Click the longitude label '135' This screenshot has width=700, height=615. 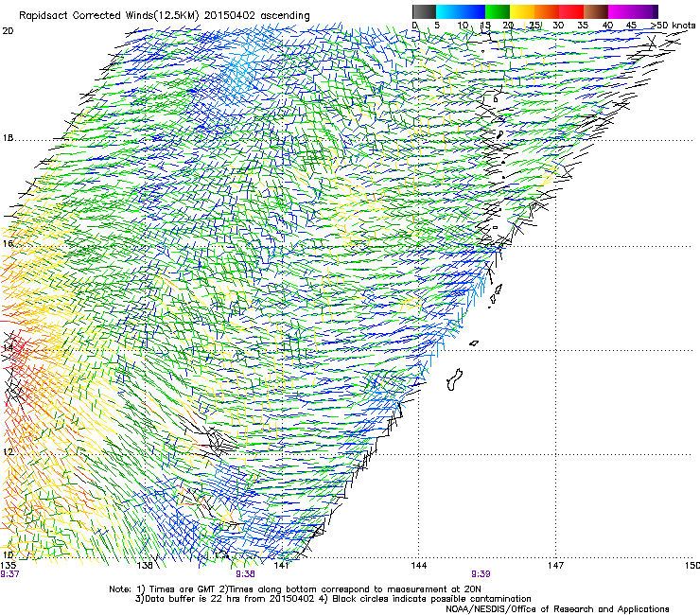coord(8,566)
